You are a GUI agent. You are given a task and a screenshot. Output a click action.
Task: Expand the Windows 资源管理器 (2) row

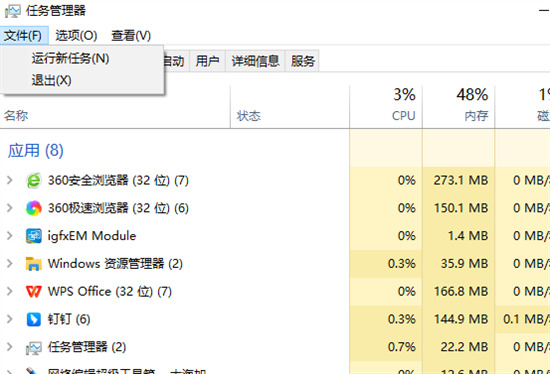(x=10, y=263)
